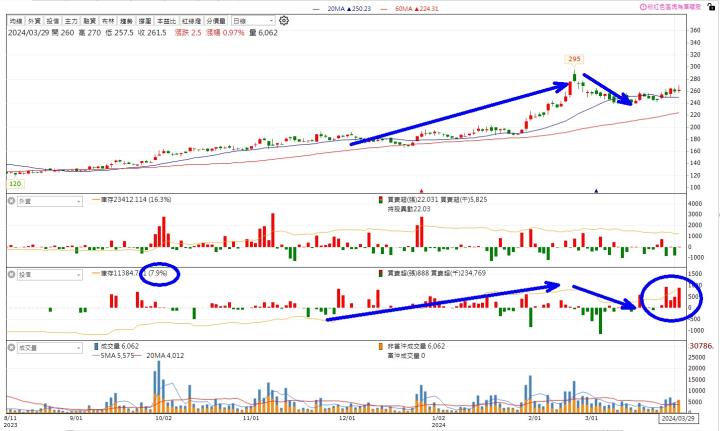Click the 漲跌 2.5 value in header
The width and height of the screenshot is (720, 431).
coord(188,33)
